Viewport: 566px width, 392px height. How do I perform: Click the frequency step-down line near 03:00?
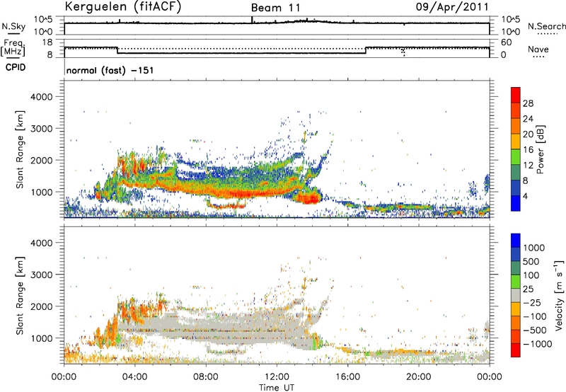117,50
